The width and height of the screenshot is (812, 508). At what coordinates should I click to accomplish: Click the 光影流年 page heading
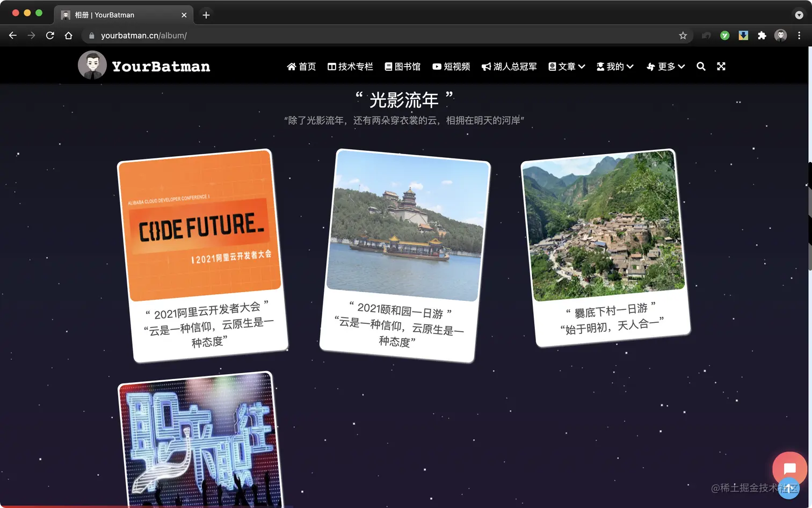click(x=404, y=100)
